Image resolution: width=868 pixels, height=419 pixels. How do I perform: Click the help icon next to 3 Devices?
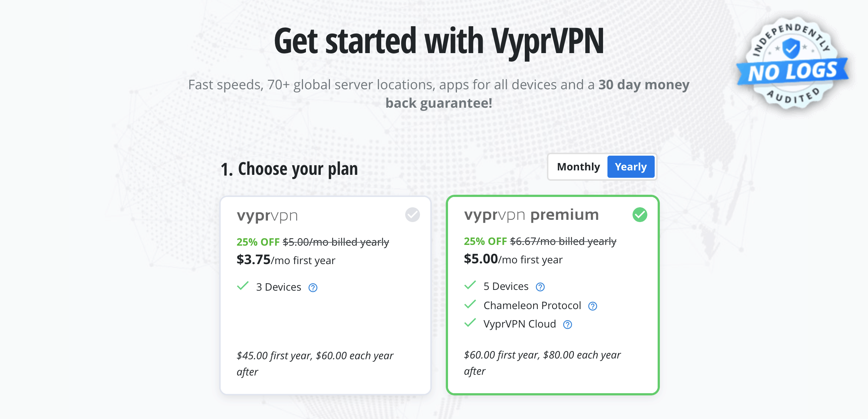click(x=313, y=288)
